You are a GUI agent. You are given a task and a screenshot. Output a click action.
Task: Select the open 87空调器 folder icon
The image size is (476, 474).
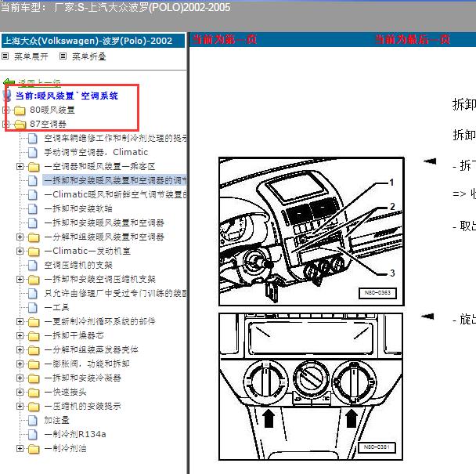tap(20, 124)
